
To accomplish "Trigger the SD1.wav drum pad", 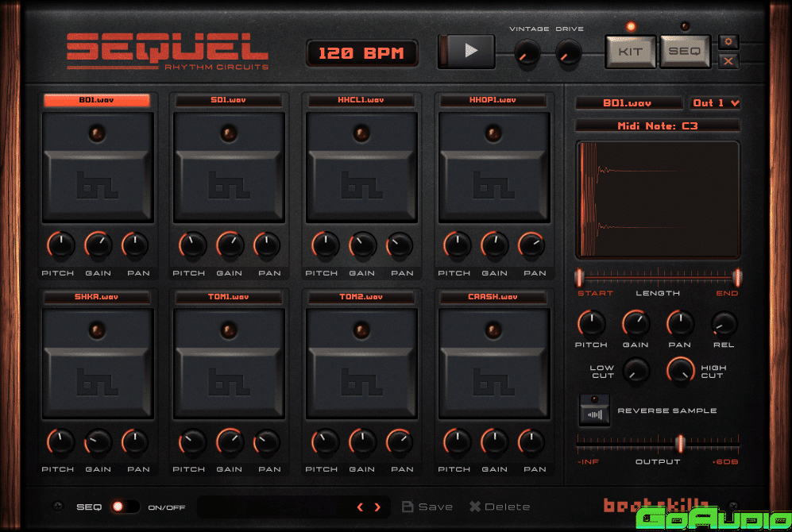I will (229, 167).
